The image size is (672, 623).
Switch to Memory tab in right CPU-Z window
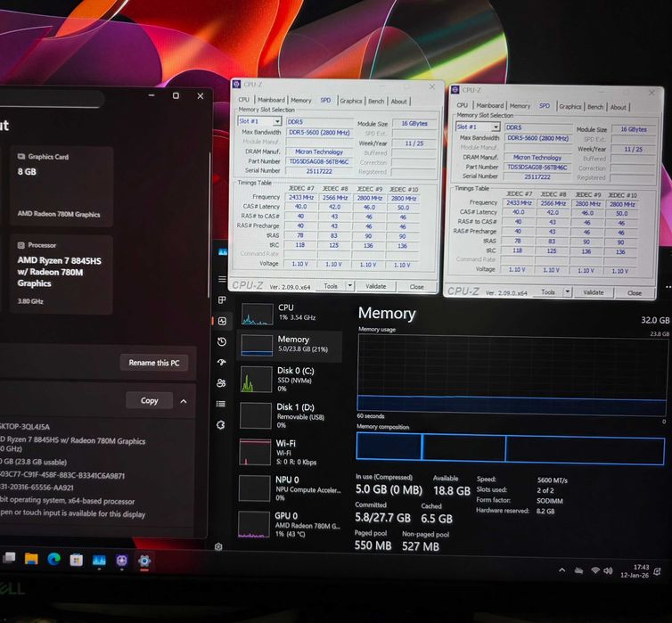tap(520, 106)
